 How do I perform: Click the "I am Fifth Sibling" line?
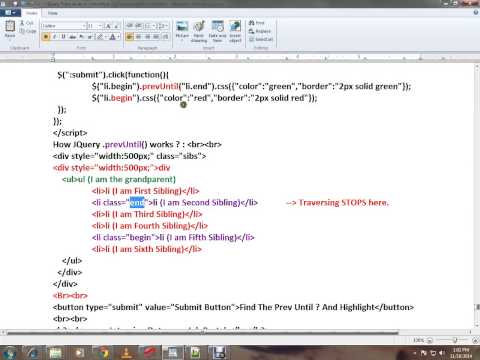pyautogui.click(x=173, y=237)
